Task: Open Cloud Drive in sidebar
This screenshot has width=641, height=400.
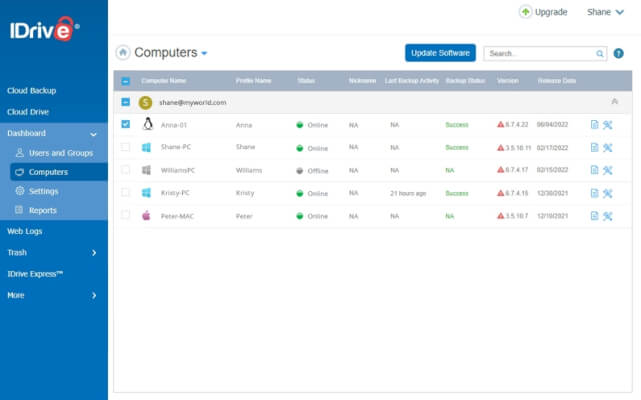Action: pyautogui.click(x=28, y=112)
